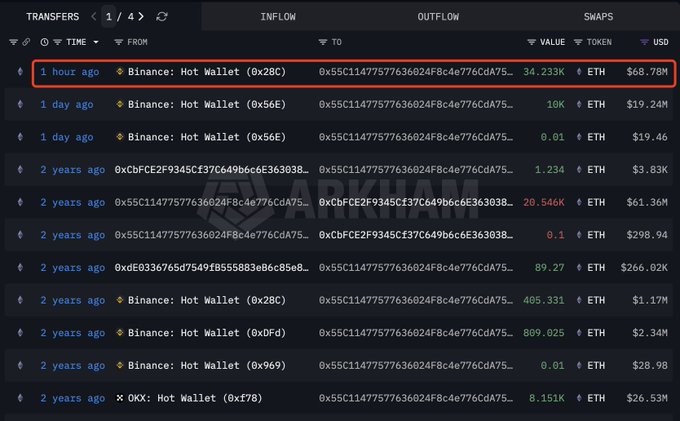Click the Binance logo on 0xDFd row

point(120,333)
